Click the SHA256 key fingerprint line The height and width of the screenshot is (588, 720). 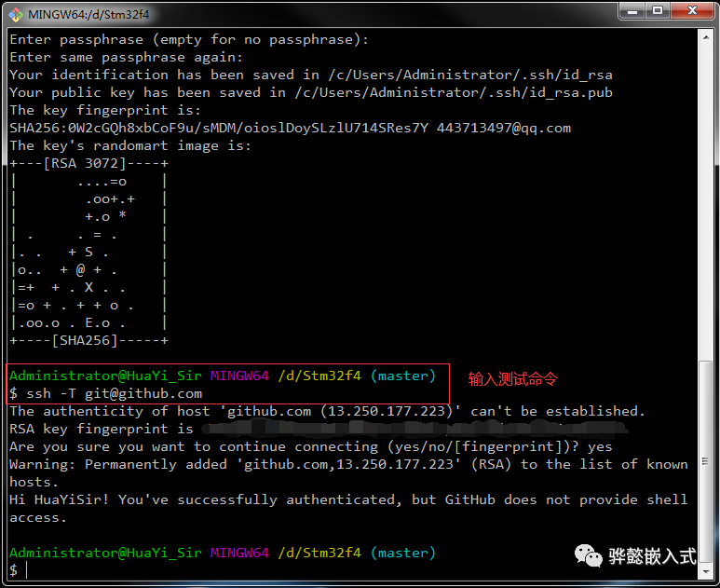pos(291,129)
